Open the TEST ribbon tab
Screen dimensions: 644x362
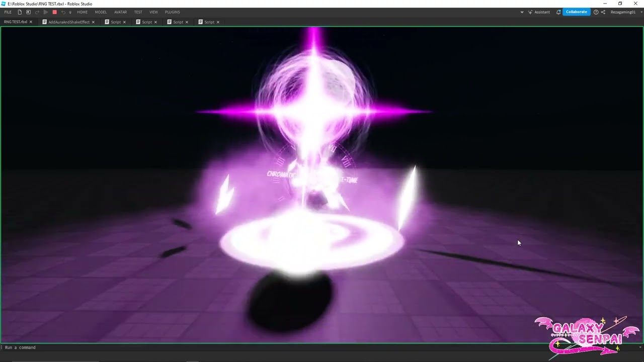(x=138, y=12)
